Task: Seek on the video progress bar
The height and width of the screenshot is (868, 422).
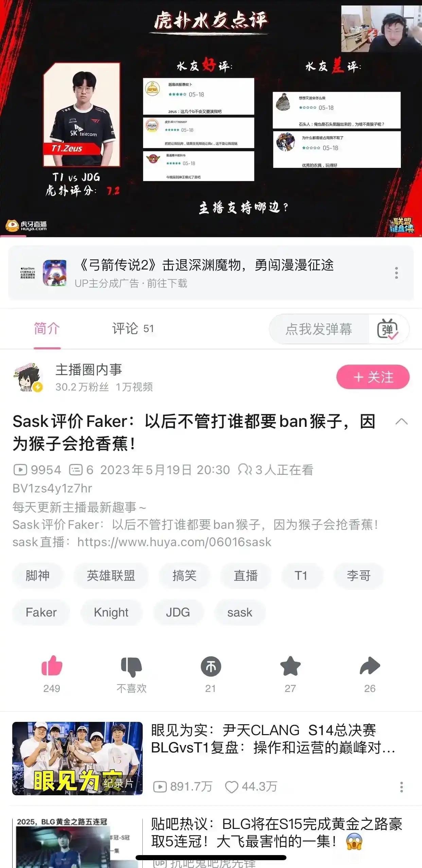Action: click(211, 236)
